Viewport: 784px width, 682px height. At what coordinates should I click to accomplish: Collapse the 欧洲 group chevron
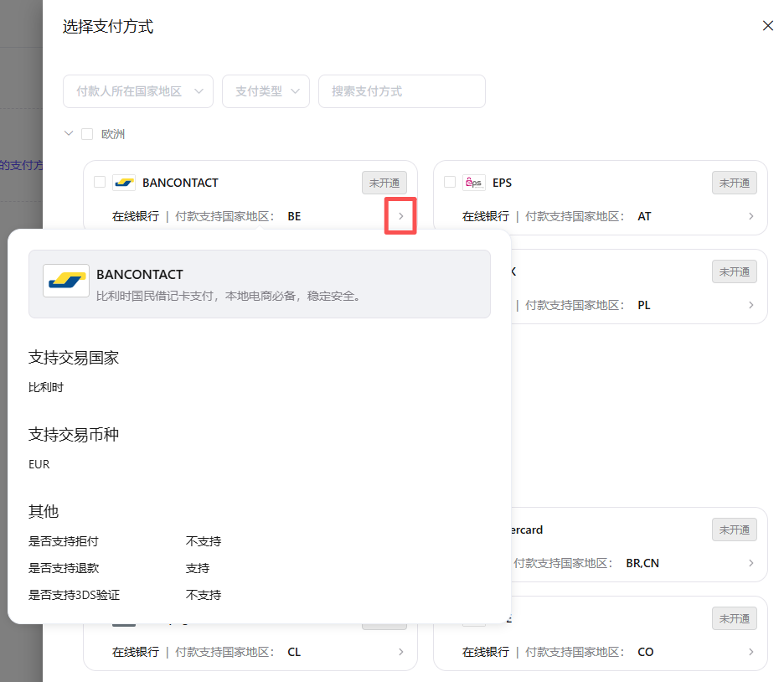(x=69, y=133)
